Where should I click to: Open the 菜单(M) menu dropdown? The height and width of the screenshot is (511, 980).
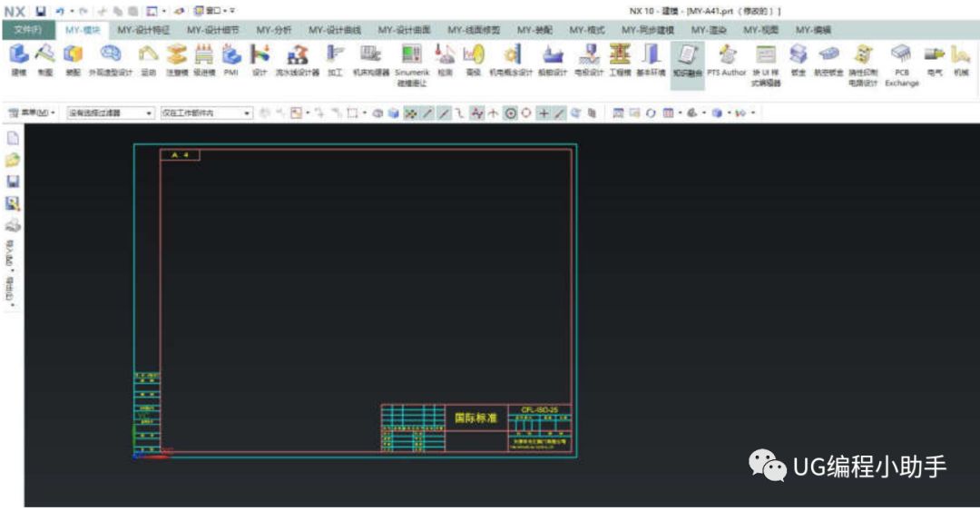(x=31, y=113)
